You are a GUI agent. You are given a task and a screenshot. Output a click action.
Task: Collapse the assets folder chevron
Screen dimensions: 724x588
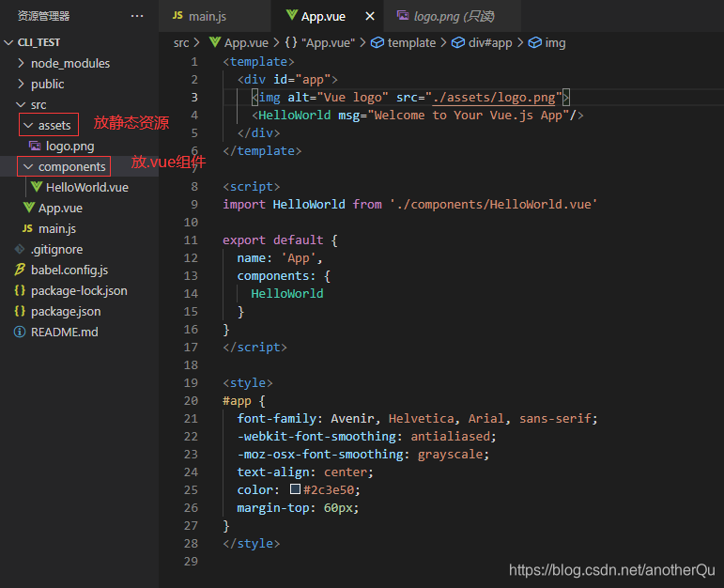click(28, 125)
